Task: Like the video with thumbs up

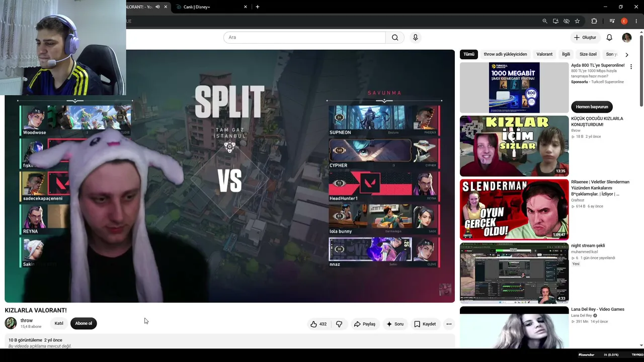Action: [318, 324]
